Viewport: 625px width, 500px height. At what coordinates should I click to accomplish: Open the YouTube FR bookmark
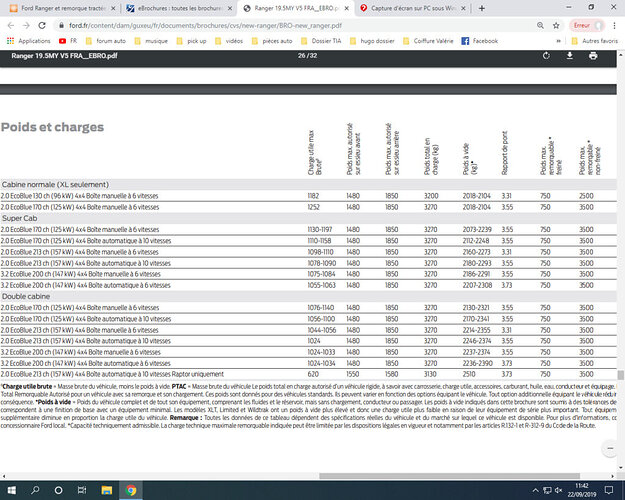(x=68, y=41)
